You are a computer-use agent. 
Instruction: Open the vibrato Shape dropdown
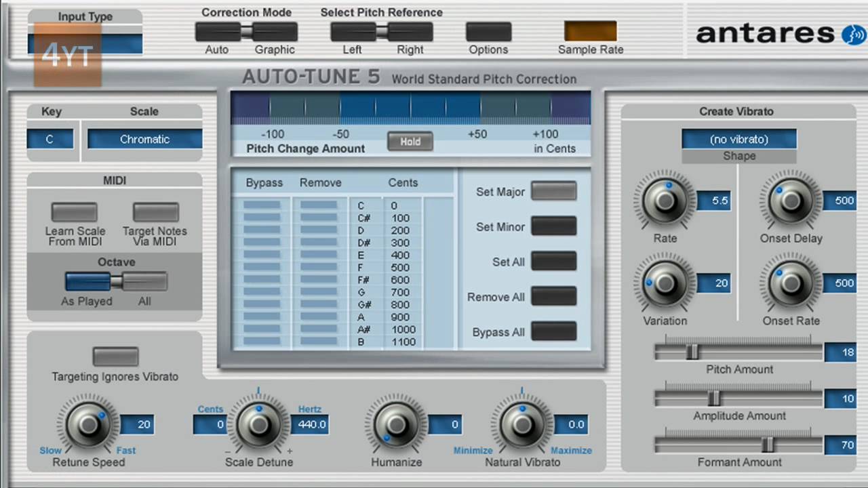739,139
